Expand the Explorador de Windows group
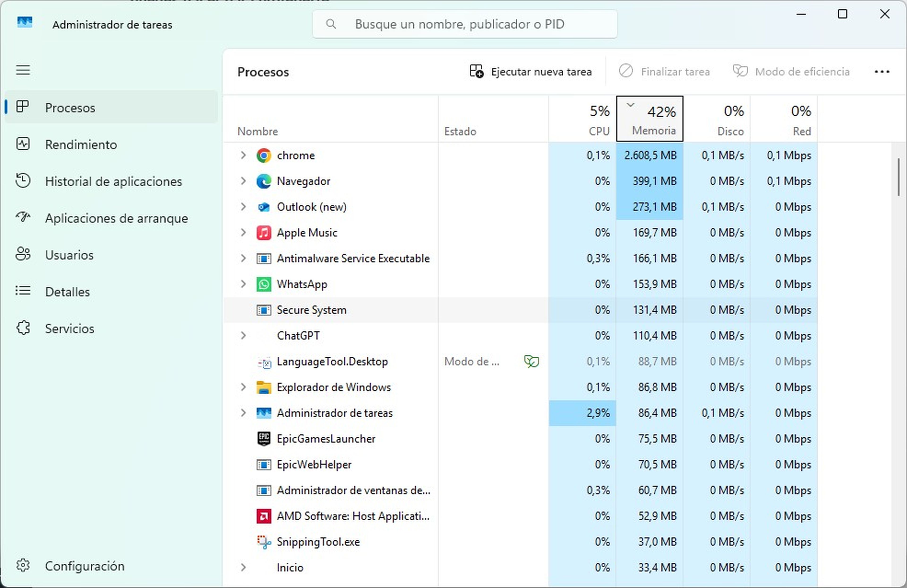This screenshot has width=907, height=588. coord(243,388)
